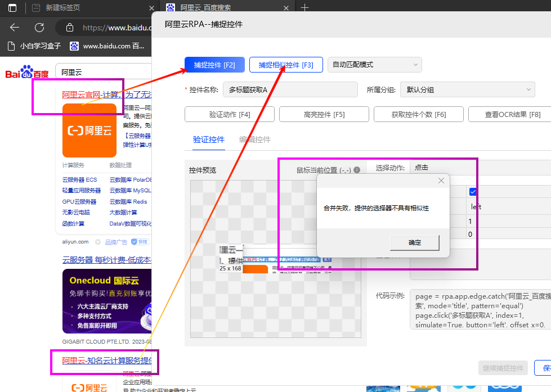Click the 保障 badge icon next to 品牌广告
Viewport: 551px width, 392px height.
click(x=140, y=242)
